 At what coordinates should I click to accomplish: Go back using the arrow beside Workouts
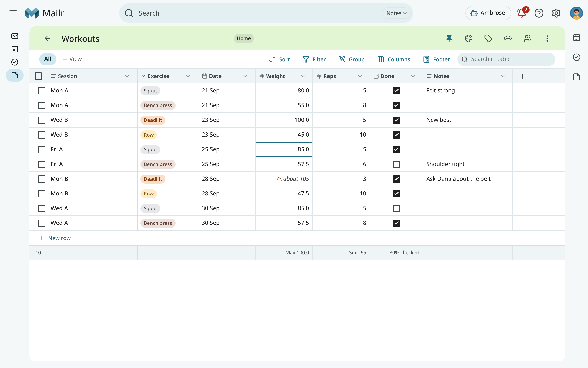(x=47, y=38)
